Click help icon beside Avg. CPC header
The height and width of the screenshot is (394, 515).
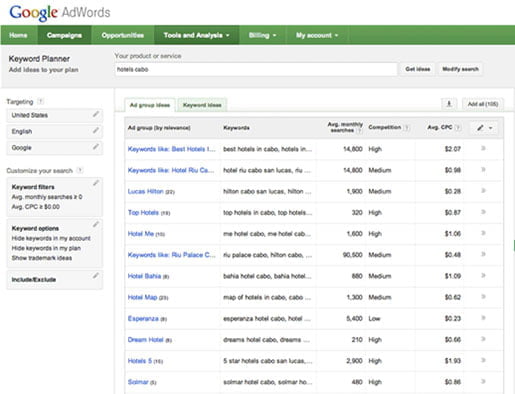pyautogui.click(x=458, y=127)
